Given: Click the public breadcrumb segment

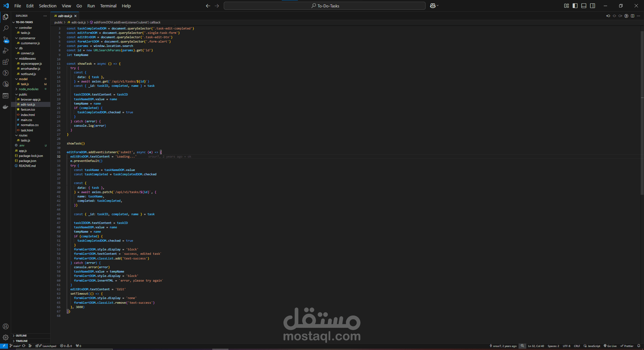Looking at the screenshot, I should [59, 22].
